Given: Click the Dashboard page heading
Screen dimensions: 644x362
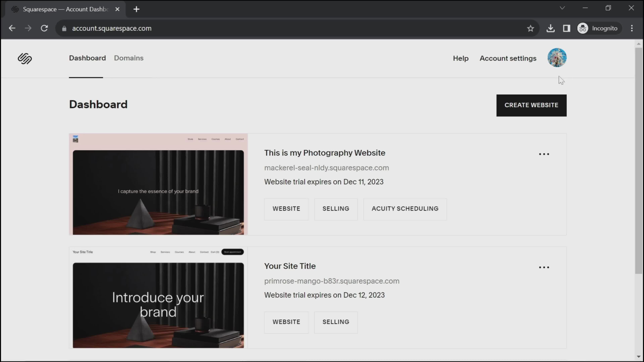Looking at the screenshot, I should click(98, 105).
